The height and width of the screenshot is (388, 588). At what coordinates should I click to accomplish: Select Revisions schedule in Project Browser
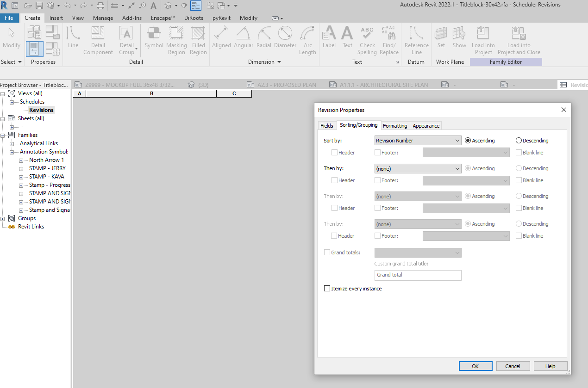pos(41,110)
